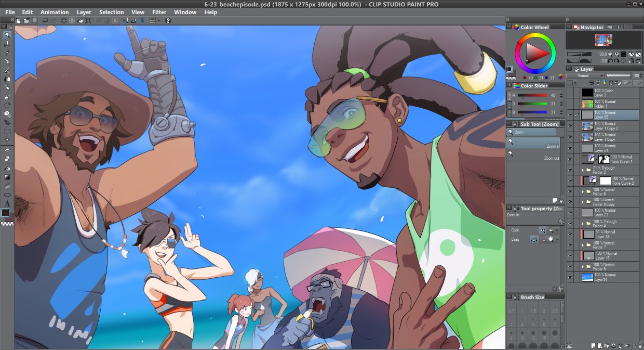This screenshot has width=644, height=350.
Task: Select the Layer 1 Copy layer thumbnail
Action: point(587,137)
